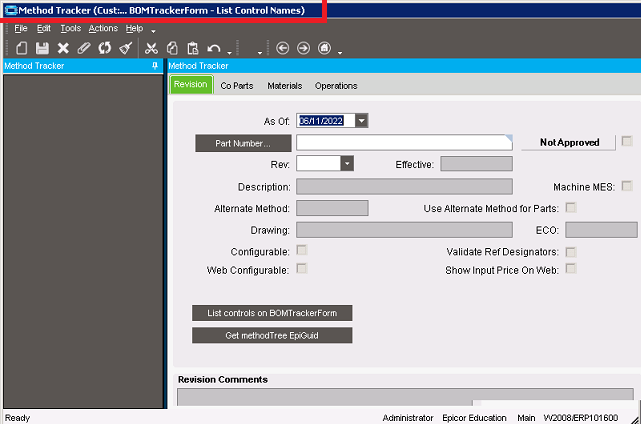Click Get methodTree EpiGuid button
641x424 pixels.
[x=272, y=335]
